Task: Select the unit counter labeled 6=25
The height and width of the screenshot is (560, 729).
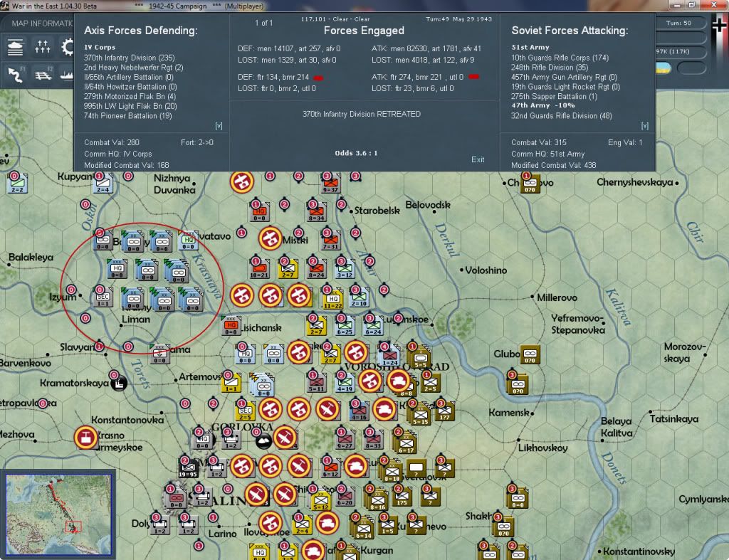Action: [x=345, y=326]
